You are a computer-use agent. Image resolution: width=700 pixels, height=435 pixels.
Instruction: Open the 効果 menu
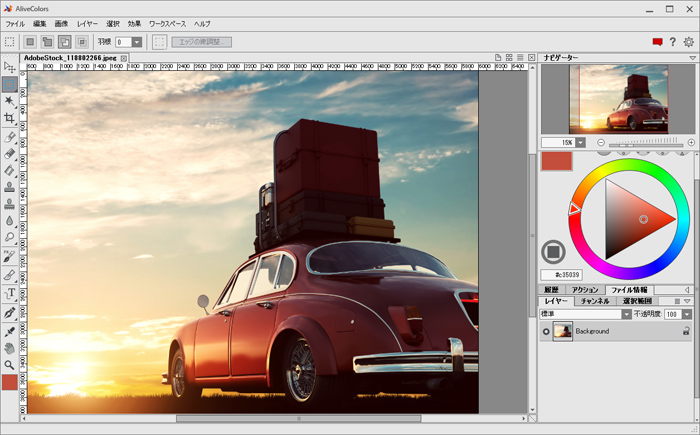(134, 24)
